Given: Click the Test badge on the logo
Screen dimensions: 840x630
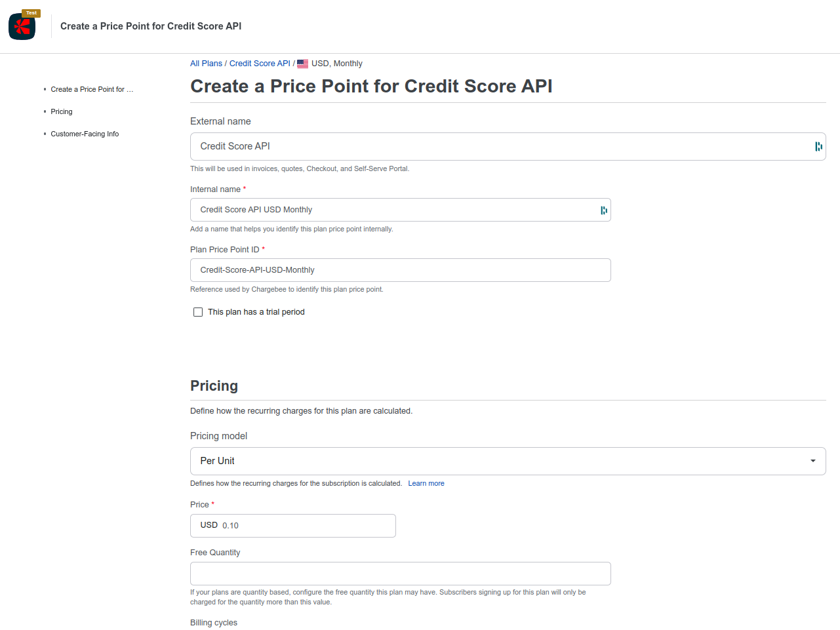Looking at the screenshot, I should coord(31,13).
